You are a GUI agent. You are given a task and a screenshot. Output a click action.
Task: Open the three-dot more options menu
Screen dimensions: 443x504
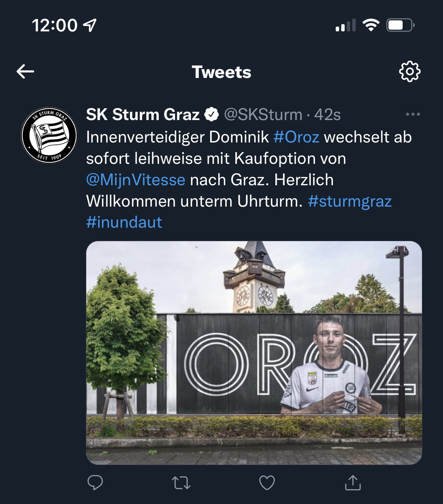coord(413,115)
